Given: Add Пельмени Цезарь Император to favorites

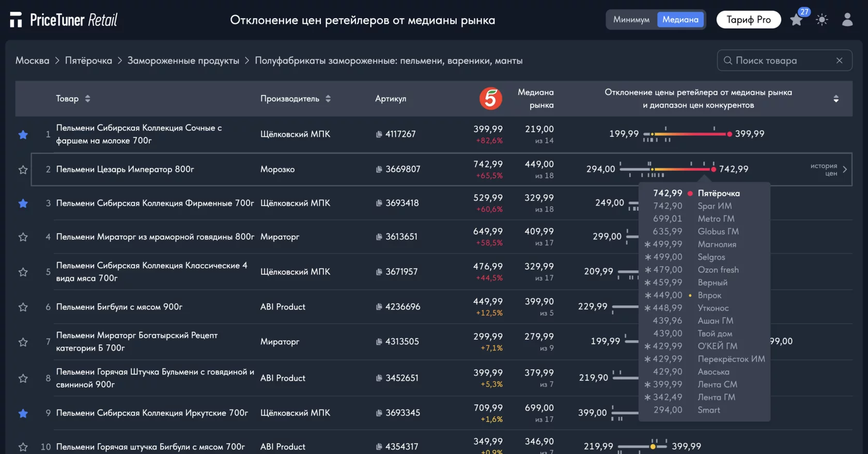Looking at the screenshot, I should (x=23, y=170).
